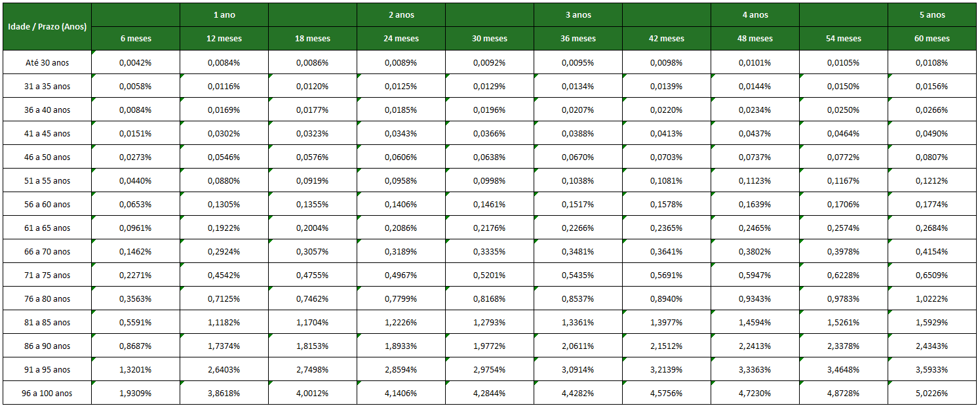Select the 1,0222% cell in 76 a 80 anos row
The width and height of the screenshot is (980, 406).
(x=932, y=298)
